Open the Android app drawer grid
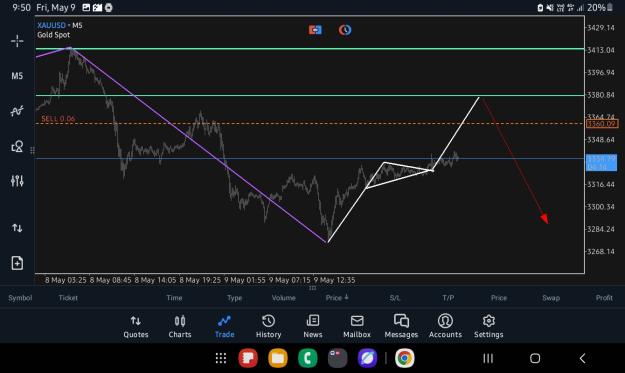 pyautogui.click(x=221, y=358)
